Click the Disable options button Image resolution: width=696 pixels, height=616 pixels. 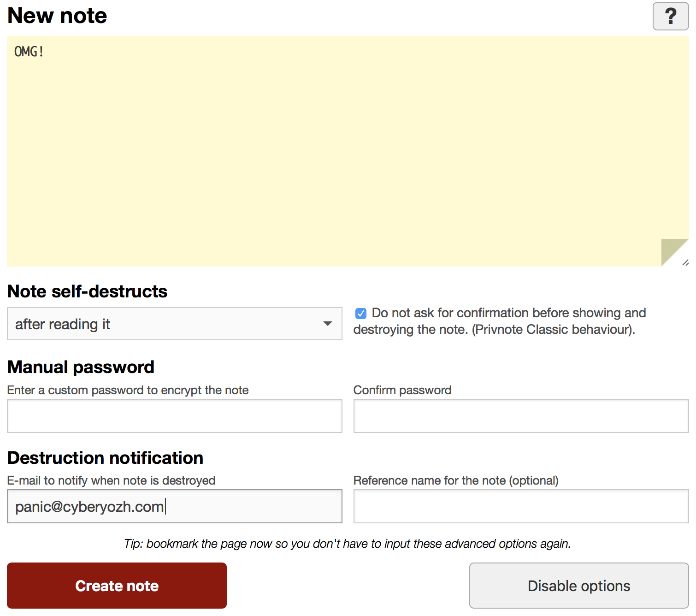[579, 586]
